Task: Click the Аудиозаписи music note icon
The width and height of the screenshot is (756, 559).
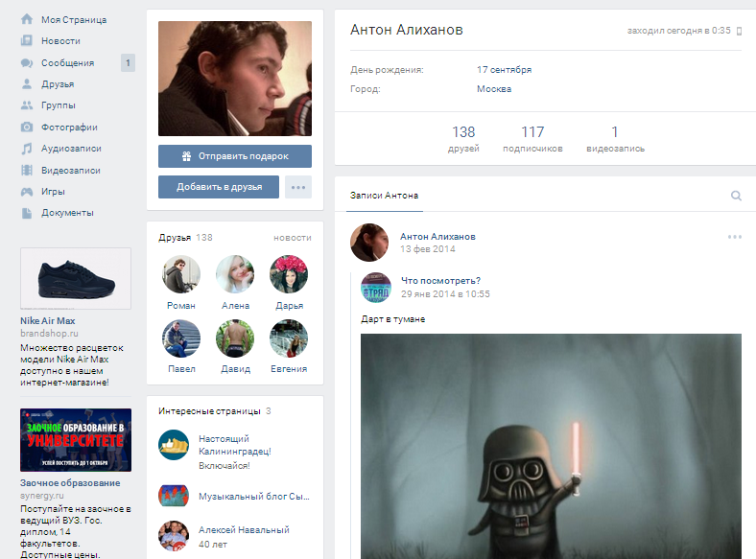Action: tap(27, 149)
